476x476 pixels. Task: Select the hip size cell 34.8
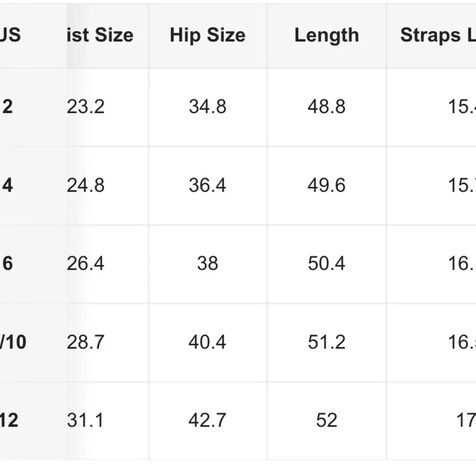[x=208, y=107]
